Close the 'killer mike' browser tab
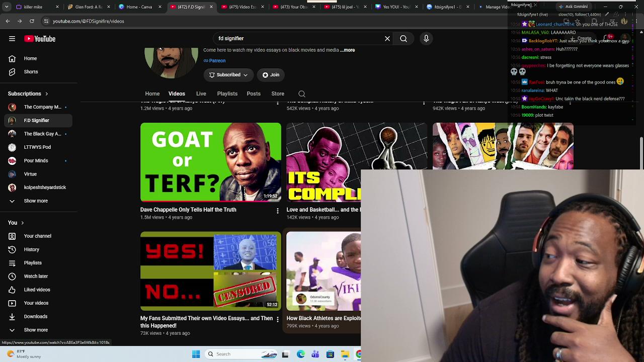This screenshot has height=362, width=644. pos(57,7)
